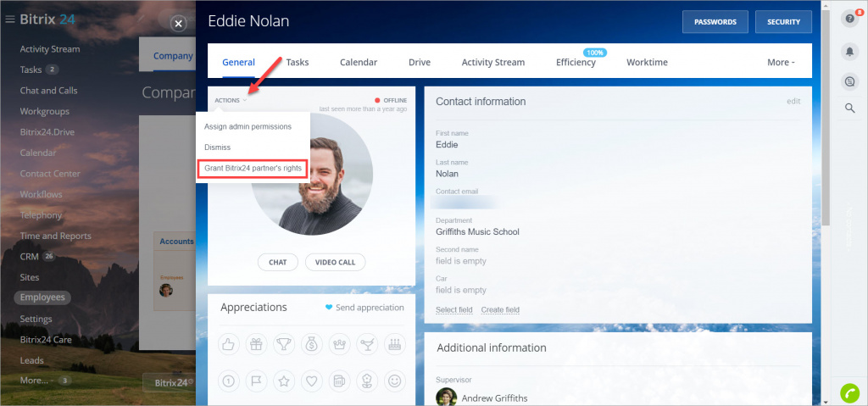This screenshot has height=406, width=868.
Task: Open the Activity Stream profile tab
Action: click(x=493, y=62)
